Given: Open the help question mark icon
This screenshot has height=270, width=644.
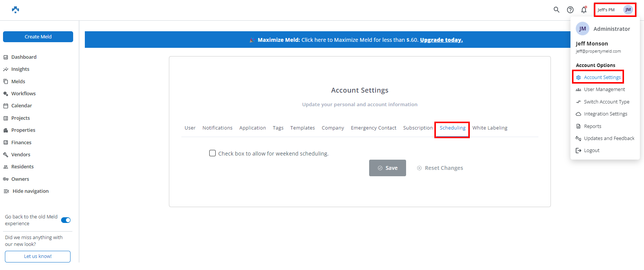Looking at the screenshot, I should [x=570, y=10].
